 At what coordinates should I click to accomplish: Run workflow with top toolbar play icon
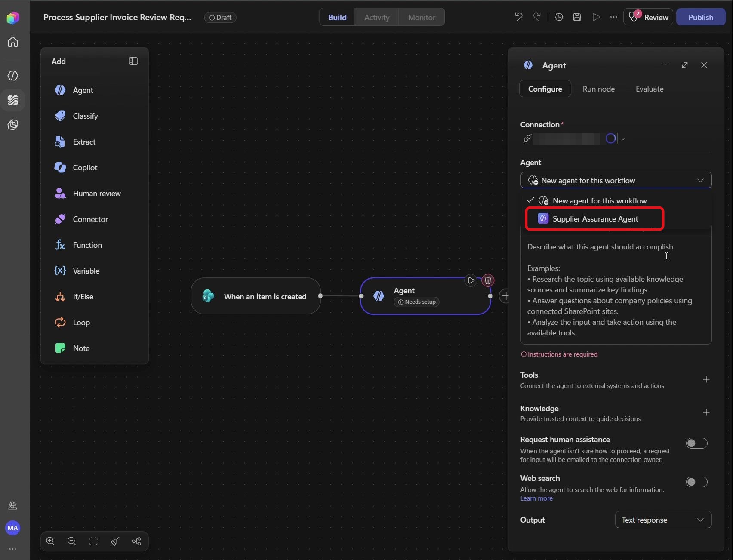click(x=596, y=17)
